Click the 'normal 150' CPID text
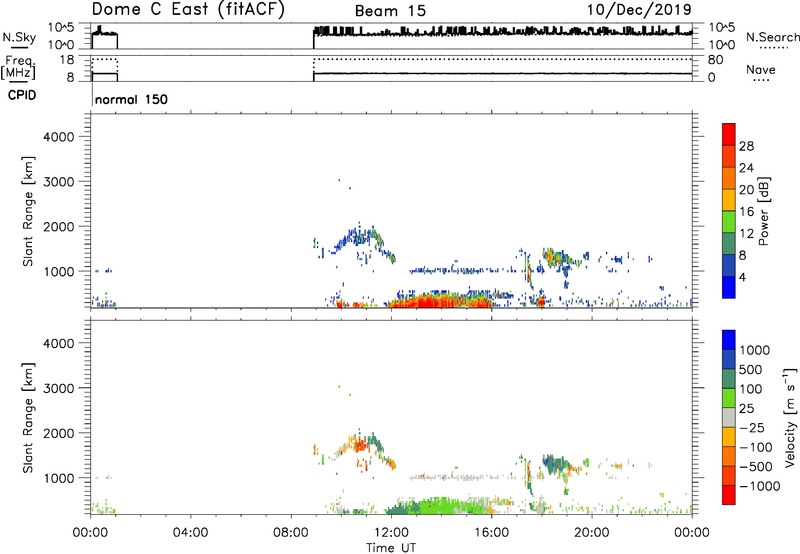This screenshot has height=554, width=800. click(x=131, y=99)
